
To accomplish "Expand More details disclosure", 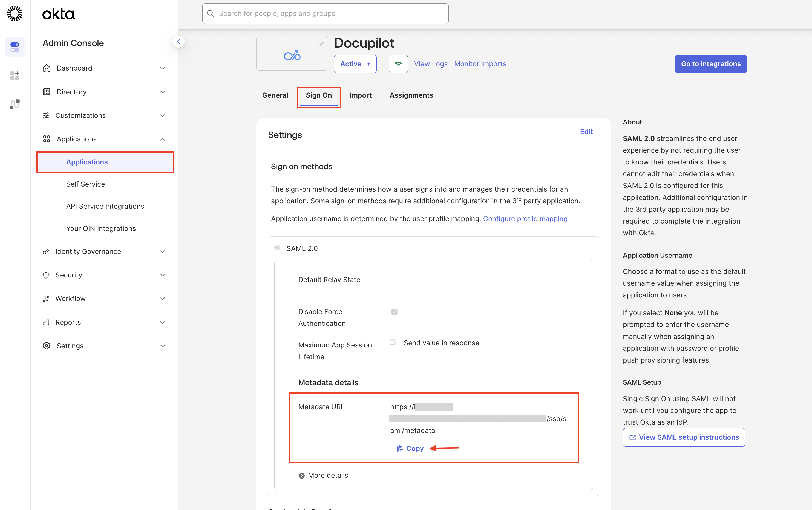I will pyautogui.click(x=323, y=475).
